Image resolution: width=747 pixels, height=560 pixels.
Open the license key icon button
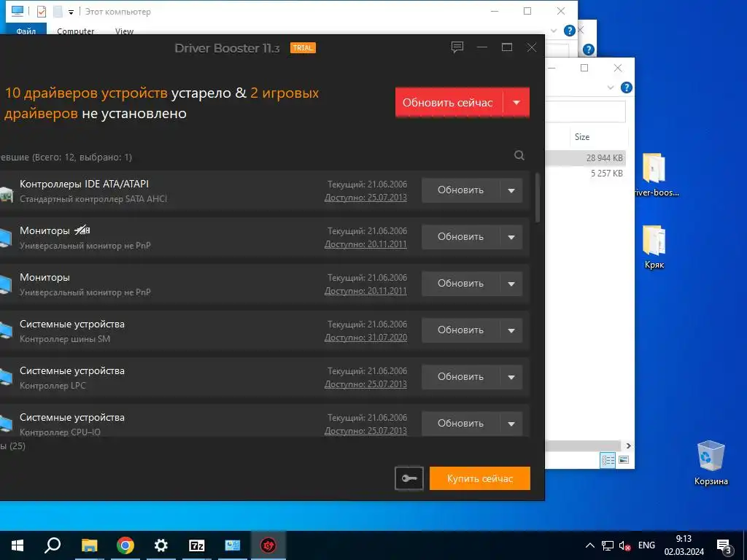pos(409,478)
